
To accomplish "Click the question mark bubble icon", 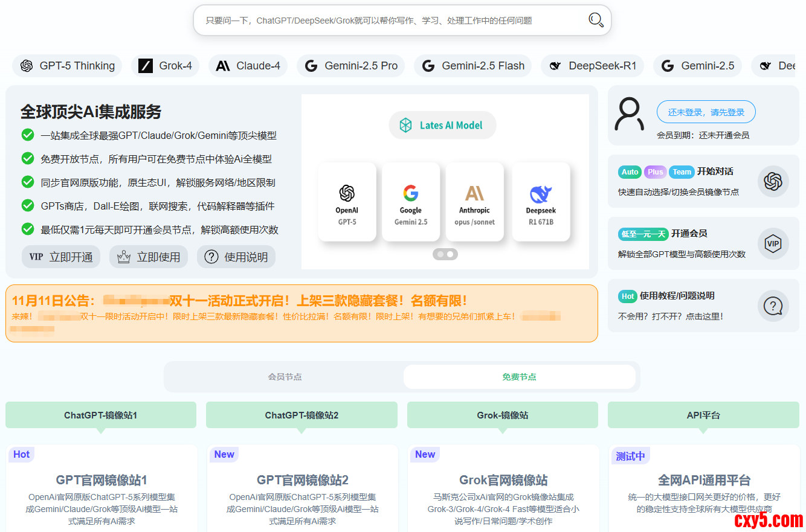I will (773, 306).
